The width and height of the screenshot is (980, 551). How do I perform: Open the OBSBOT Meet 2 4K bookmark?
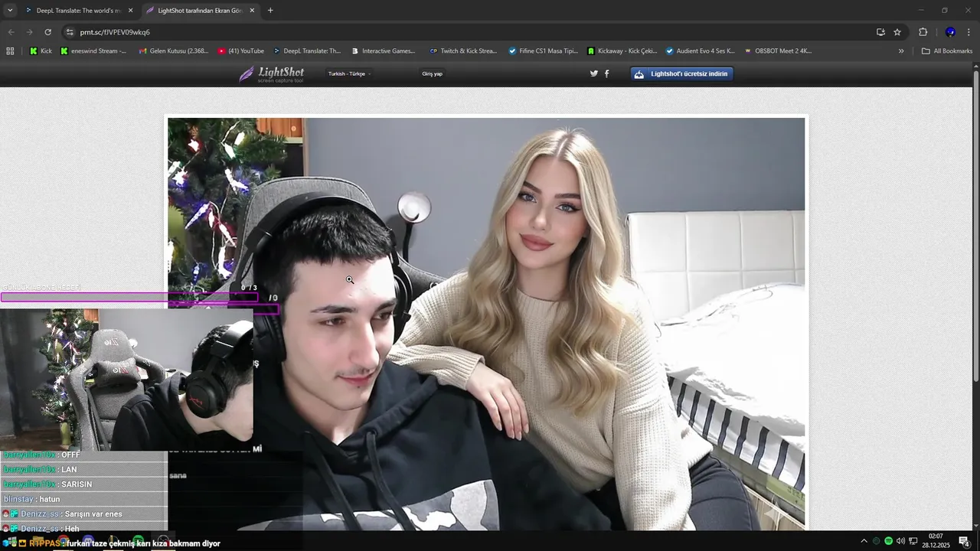coord(778,51)
